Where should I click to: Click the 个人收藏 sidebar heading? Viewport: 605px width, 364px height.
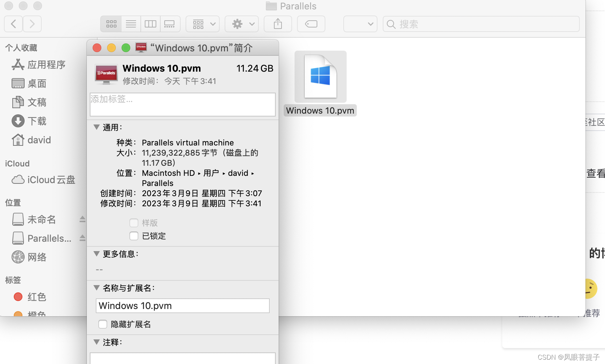(x=21, y=48)
